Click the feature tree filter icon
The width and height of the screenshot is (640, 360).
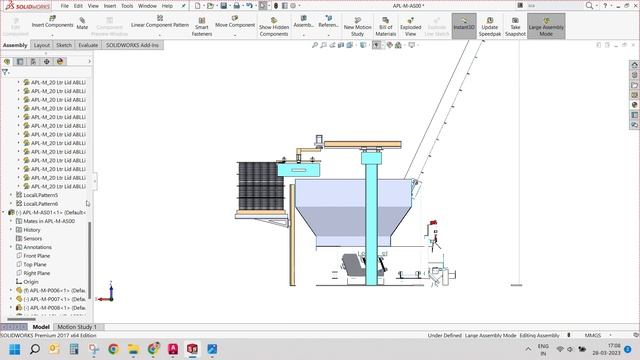click(x=5, y=72)
